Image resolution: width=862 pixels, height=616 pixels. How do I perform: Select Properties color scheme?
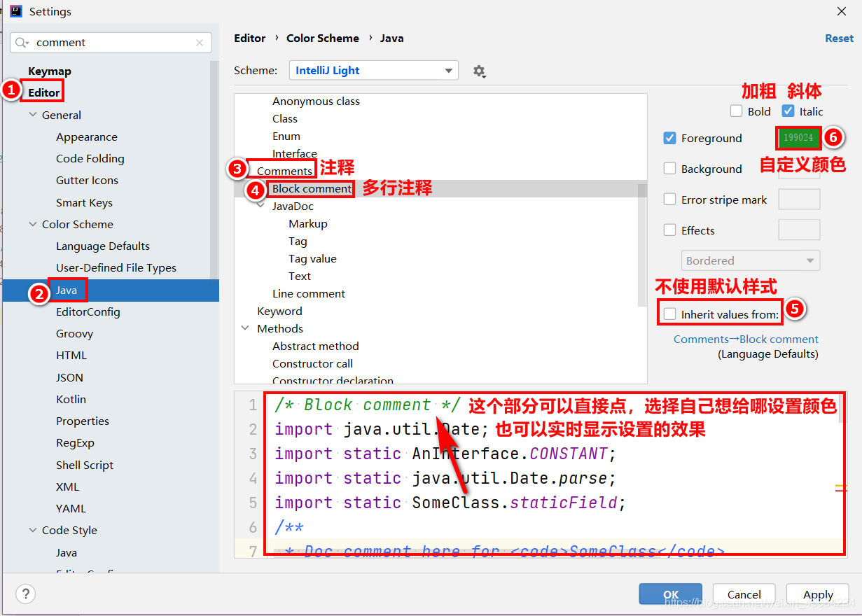[x=83, y=421]
